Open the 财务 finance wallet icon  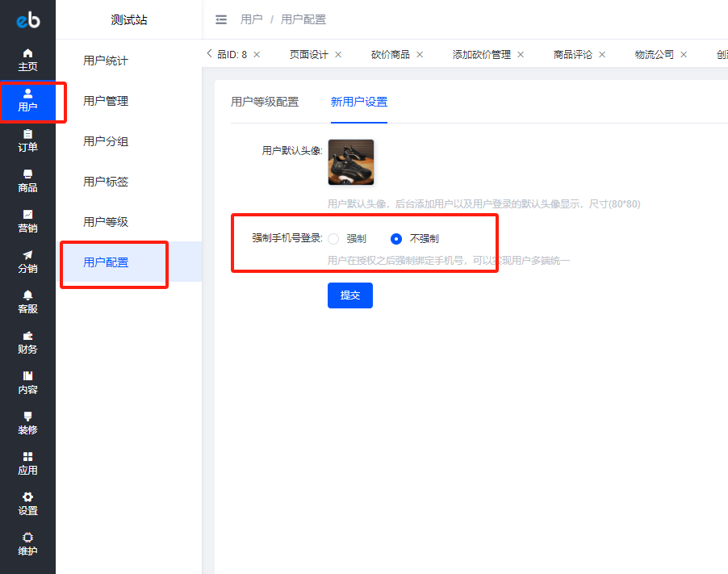pyautogui.click(x=27, y=336)
